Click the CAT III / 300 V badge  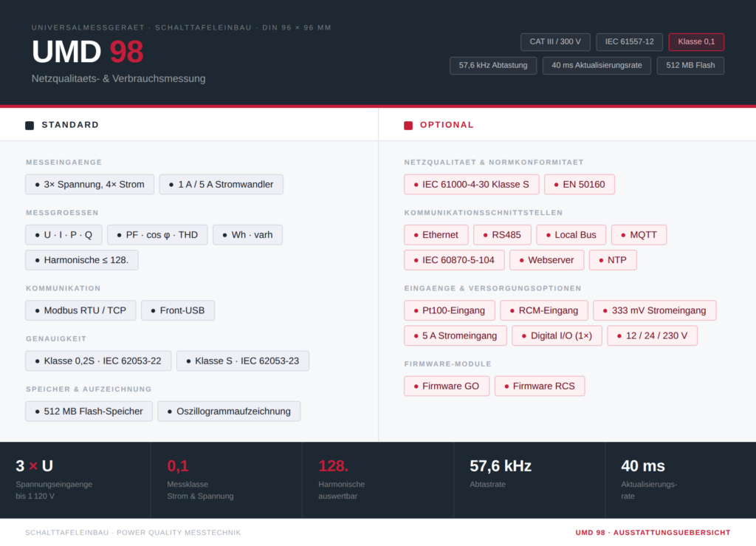[x=555, y=42]
